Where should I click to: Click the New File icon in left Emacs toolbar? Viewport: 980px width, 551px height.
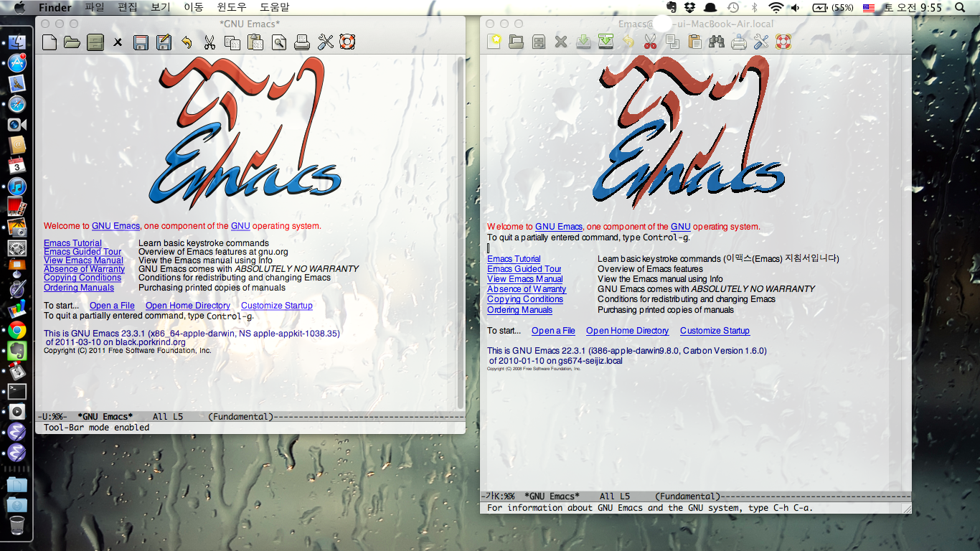[49, 42]
